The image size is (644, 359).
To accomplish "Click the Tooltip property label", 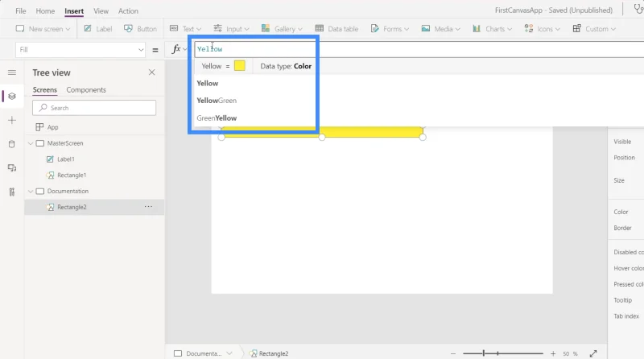I will click(622, 300).
